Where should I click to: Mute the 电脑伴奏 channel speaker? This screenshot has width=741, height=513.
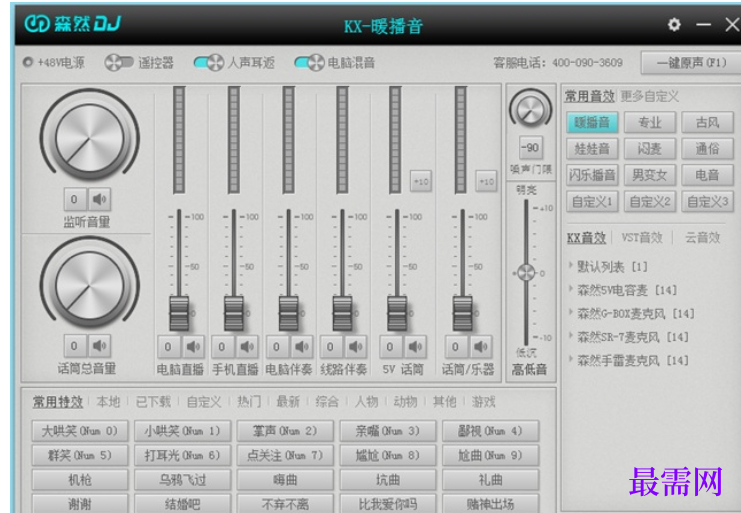[302, 347]
